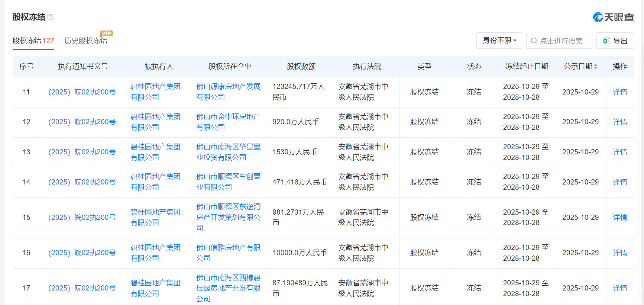Image resolution: width=644 pixels, height=305 pixels.
Task: Select amount 1530万人民币 in row 13
Action: click(295, 152)
